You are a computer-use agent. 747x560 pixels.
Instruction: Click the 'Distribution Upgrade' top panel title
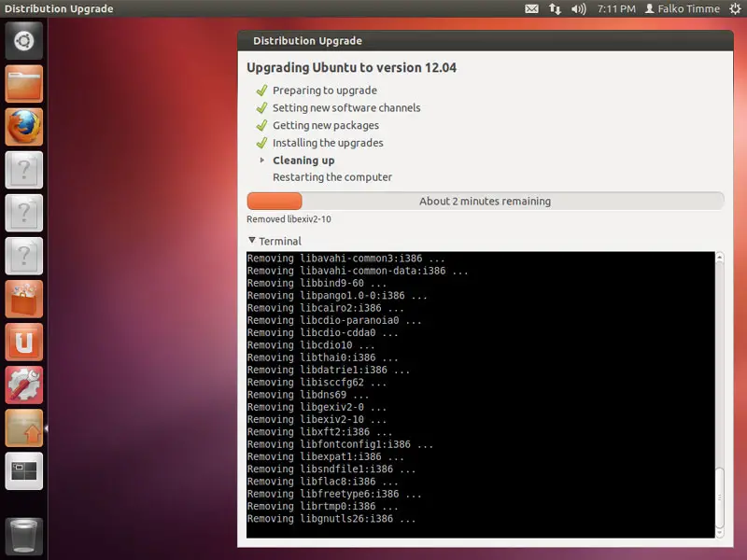click(59, 8)
